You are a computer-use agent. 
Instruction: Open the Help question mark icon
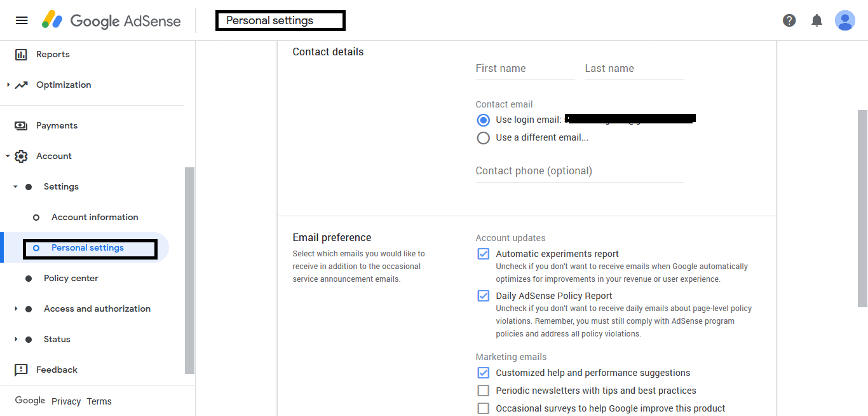(x=789, y=20)
